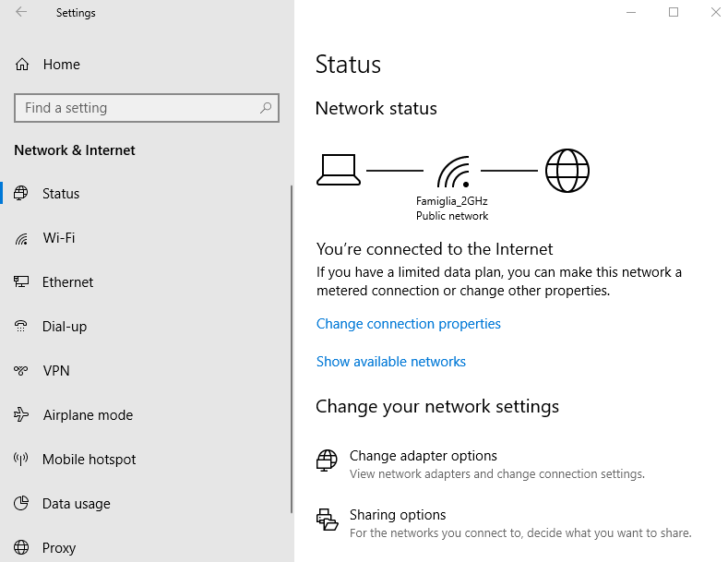Image resolution: width=728 pixels, height=562 pixels.
Task: Go to Ethernet settings
Action: pos(145,282)
